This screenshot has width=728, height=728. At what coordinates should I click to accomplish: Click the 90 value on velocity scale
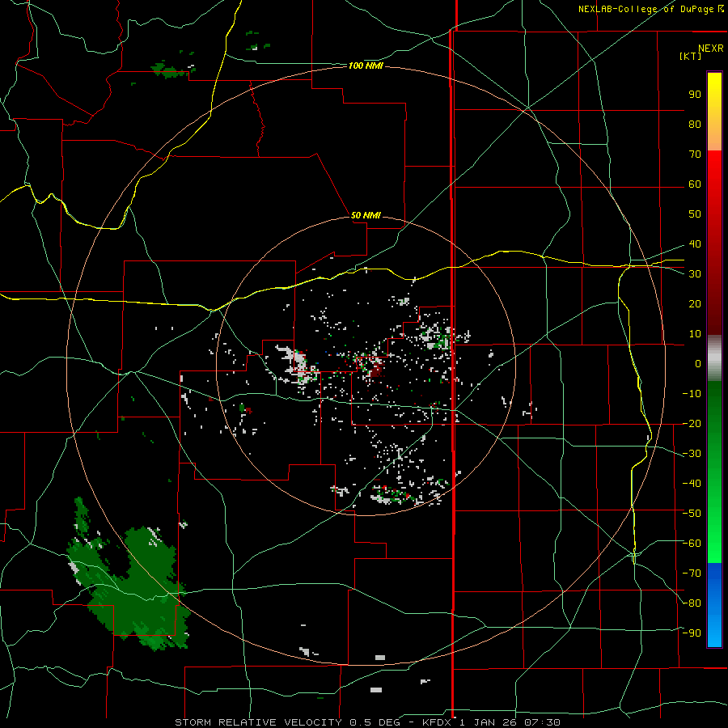click(x=695, y=95)
